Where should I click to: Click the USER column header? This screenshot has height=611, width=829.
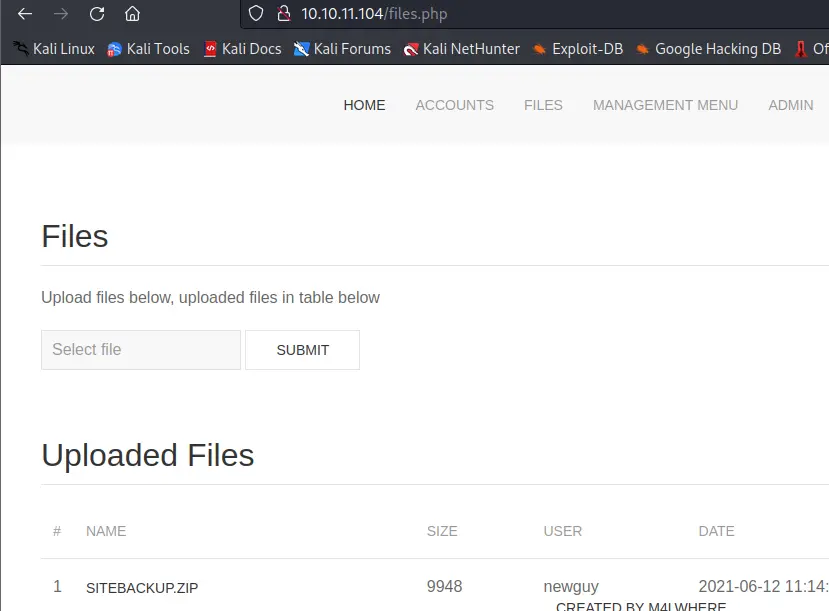563,531
